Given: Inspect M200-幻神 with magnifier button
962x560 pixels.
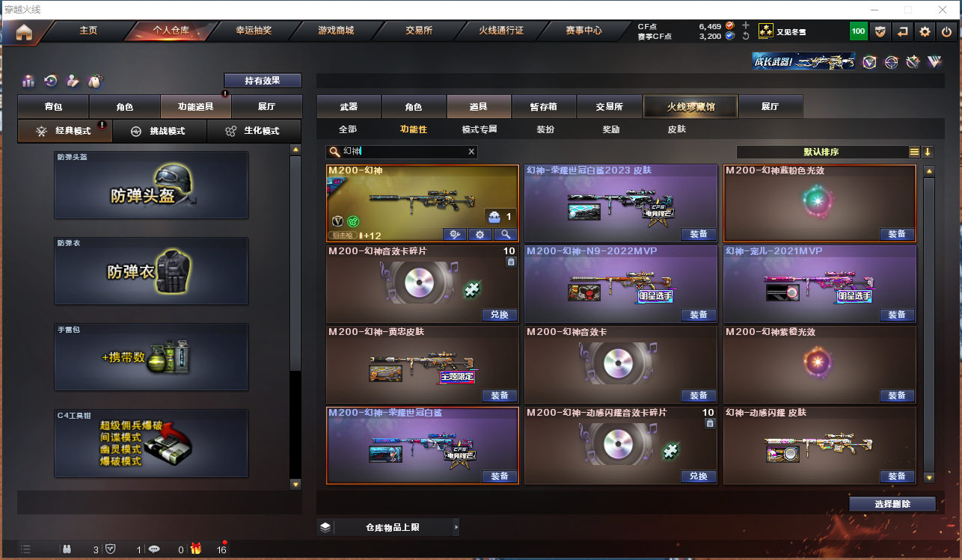Looking at the screenshot, I should 505,235.
